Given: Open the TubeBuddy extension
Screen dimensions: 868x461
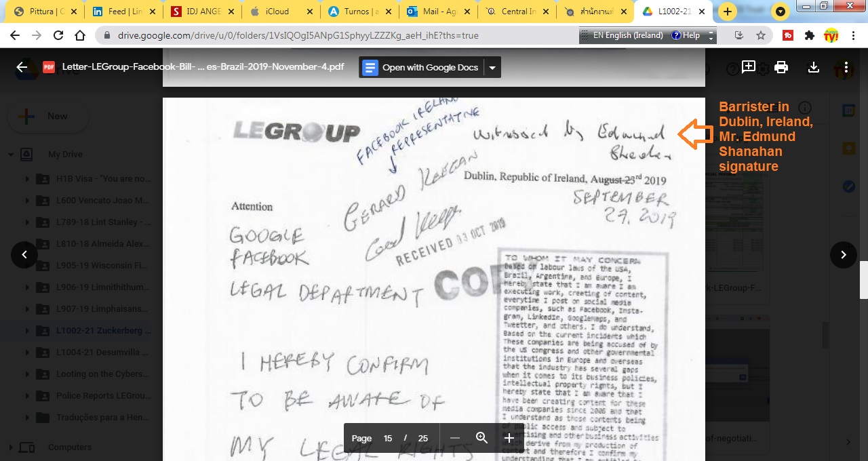Looking at the screenshot, I should tap(788, 35).
